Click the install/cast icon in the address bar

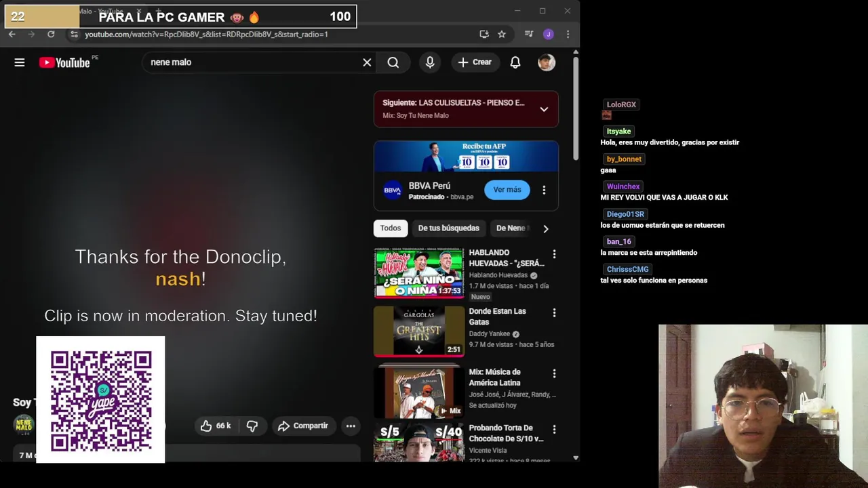(484, 34)
